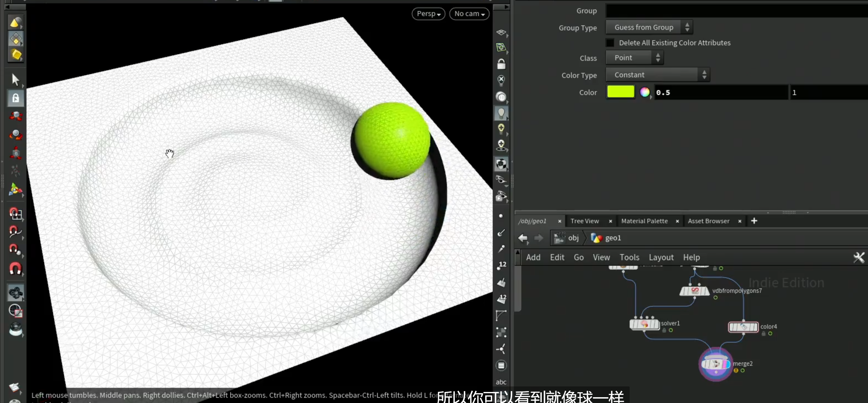Enable multi-snapping large red magnet icon
This screenshot has height=403, width=868.
(x=15, y=268)
